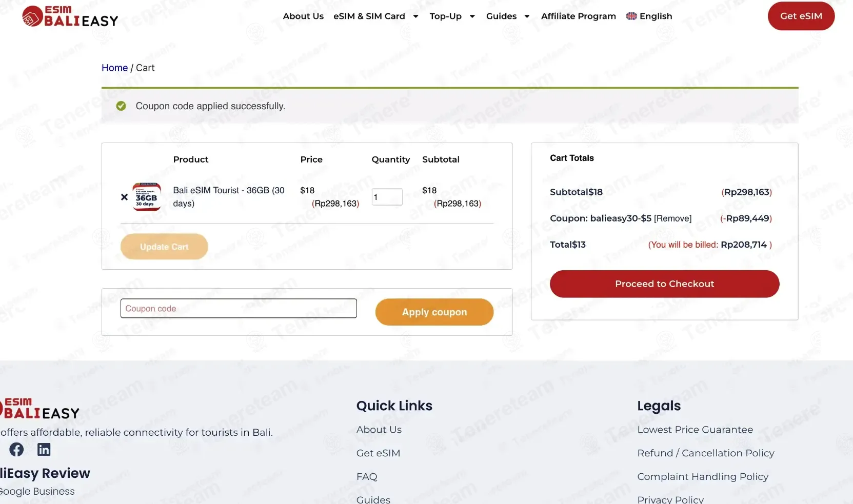Go to Home via breadcrumb link
Image resolution: width=853 pixels, height=504 pixels.
click(x=114, y=68)
